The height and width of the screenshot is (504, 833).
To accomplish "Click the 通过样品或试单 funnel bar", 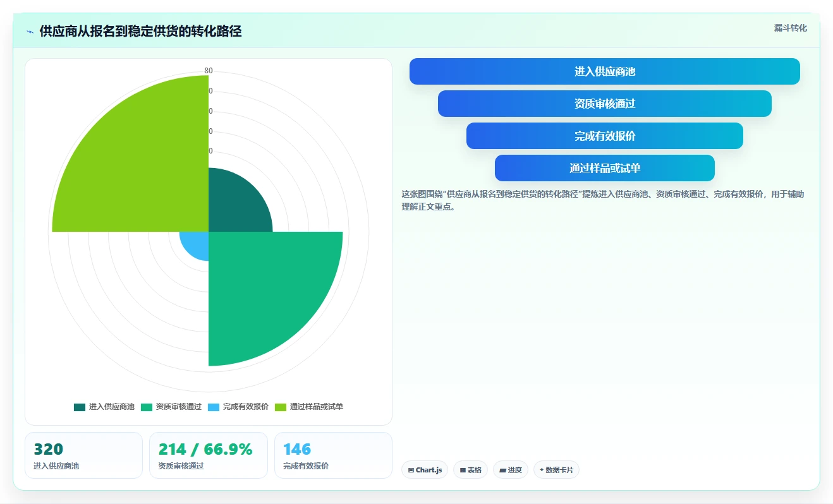I will (x=605, y=168).
